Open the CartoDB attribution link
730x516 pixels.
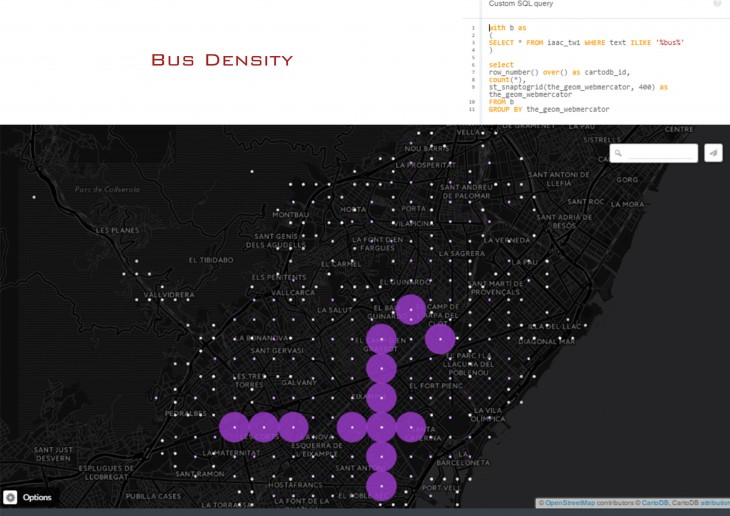(655, 502)
